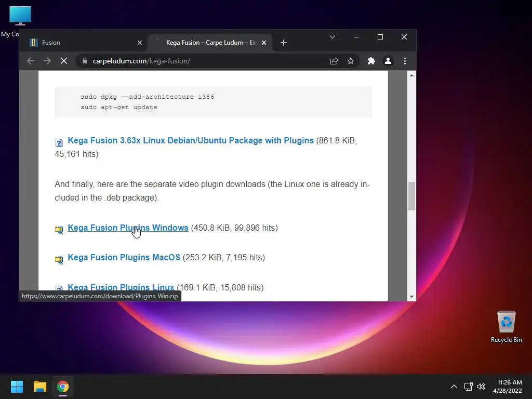Stop page loading with the X button
This screenshot has height=399, width=532.
[x=64, y=61]
